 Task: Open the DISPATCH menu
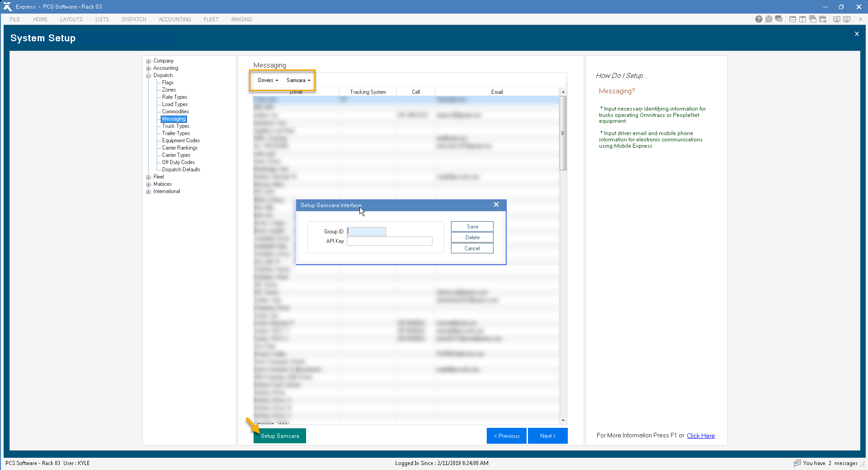coord(134,19)
